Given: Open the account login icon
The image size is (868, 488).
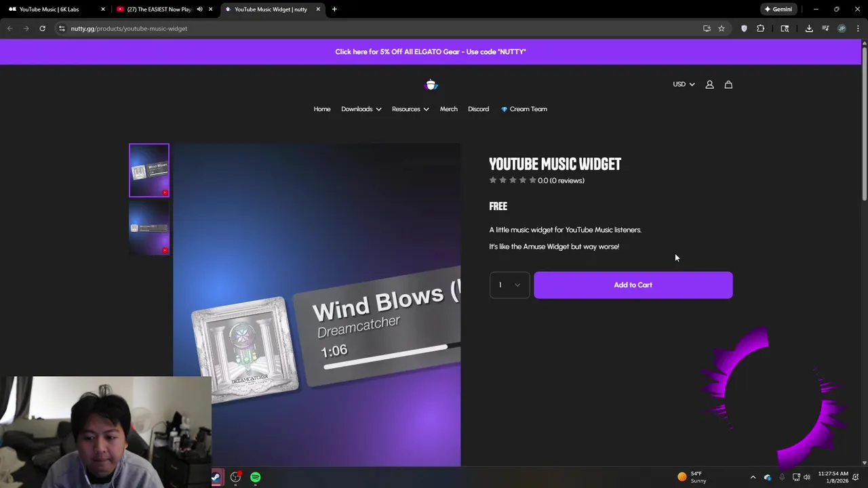Looking at the screenshot, I should point(709,85).
